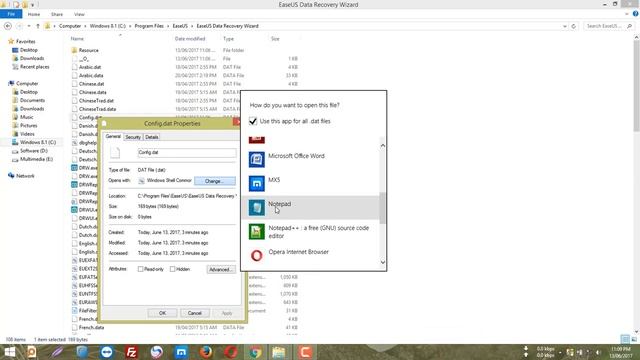Select Opera Internet Browser icon

(x=256, y=256)
